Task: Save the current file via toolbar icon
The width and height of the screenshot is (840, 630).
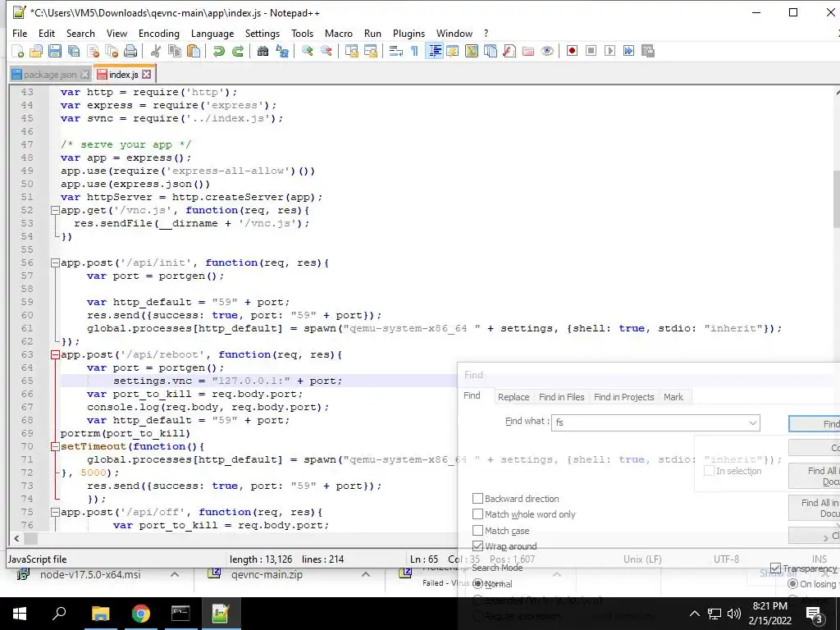Action: pyautogui.click(x=55, y=52)
